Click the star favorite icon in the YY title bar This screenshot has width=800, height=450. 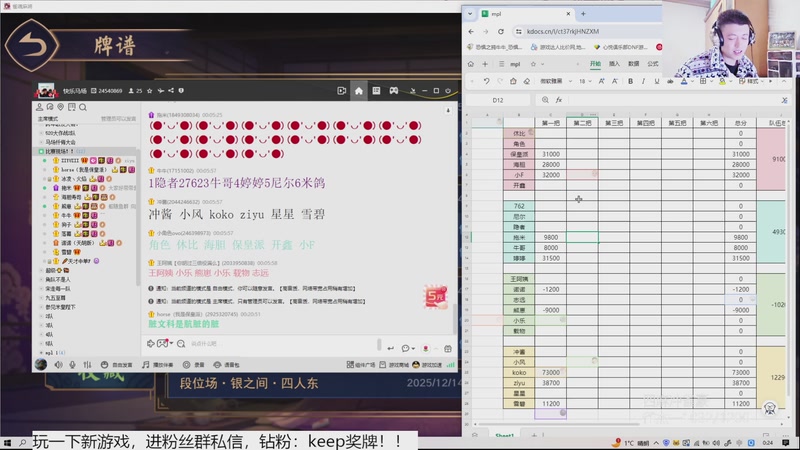click(x=149, y=91)
